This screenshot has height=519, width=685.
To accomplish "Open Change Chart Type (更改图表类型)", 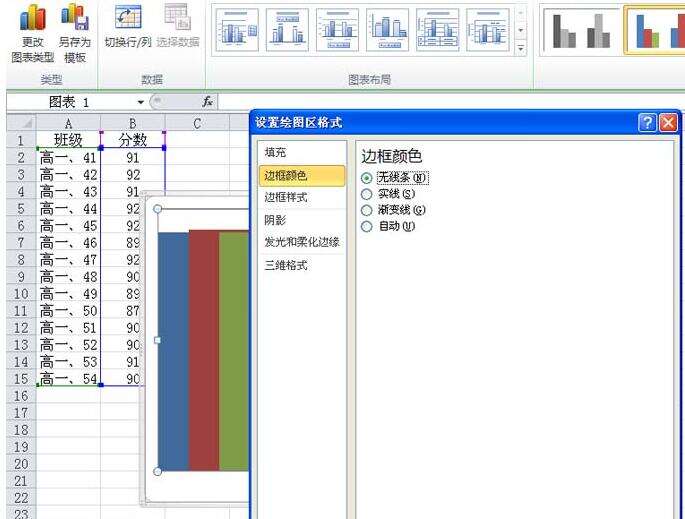I will click(32, 34).
